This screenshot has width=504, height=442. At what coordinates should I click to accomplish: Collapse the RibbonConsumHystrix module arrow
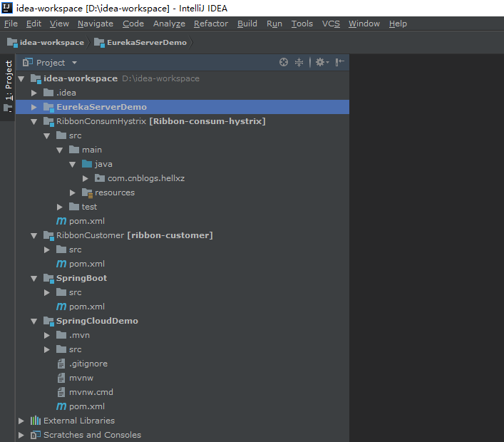coord(34,121)
